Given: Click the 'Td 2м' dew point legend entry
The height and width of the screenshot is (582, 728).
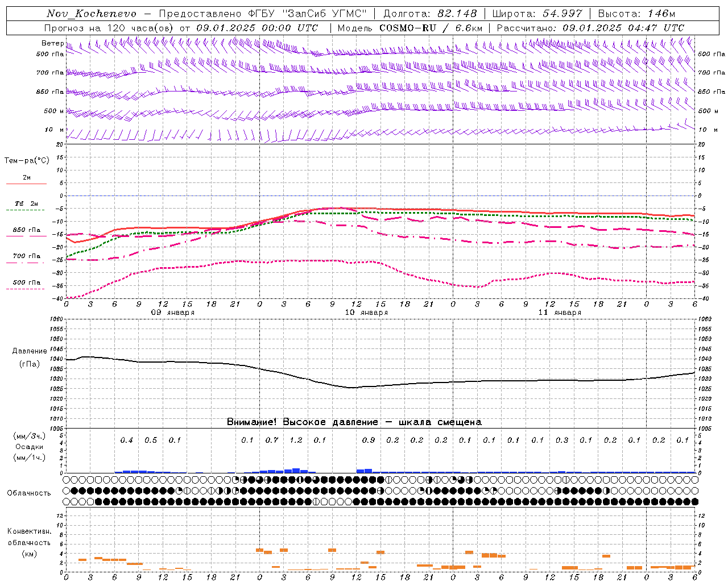Looking at the screenshot, I should point(26,203).
